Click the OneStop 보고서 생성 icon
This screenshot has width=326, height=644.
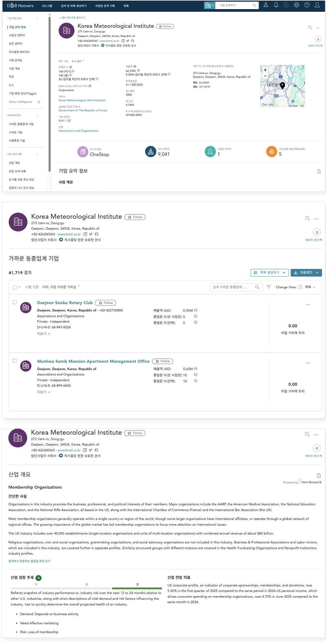(x=82, y=152)
